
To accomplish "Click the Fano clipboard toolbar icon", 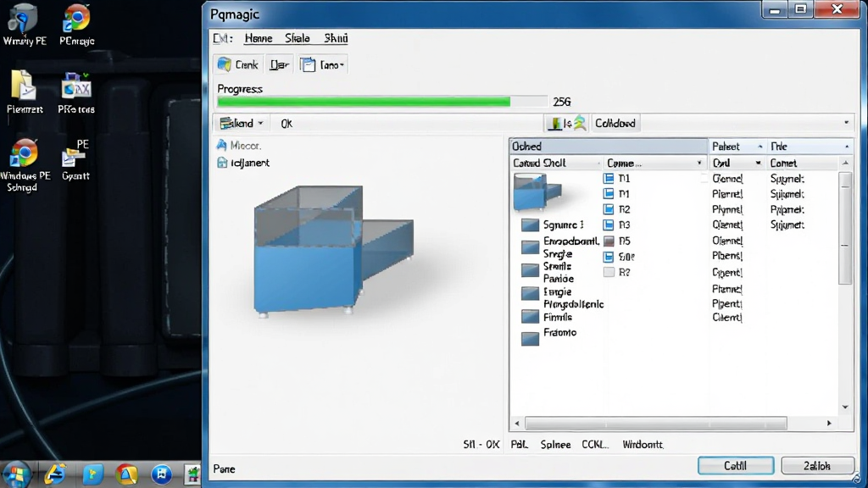I will point(308,64).
